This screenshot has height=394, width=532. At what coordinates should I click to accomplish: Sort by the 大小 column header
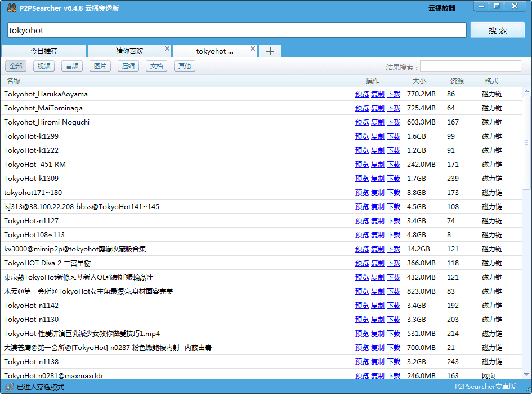(424, 81)
